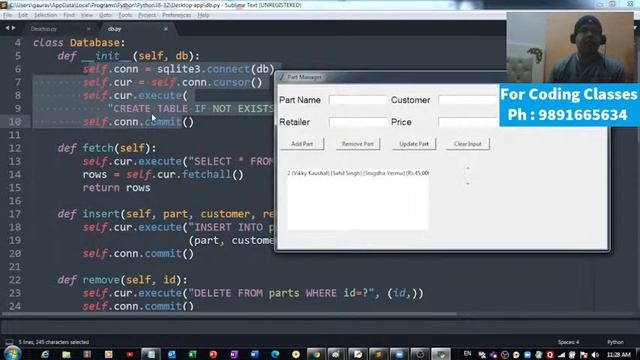Click 'class Database:' on line 4
Viewport: 640px width, 360px height.
point(79,42)
